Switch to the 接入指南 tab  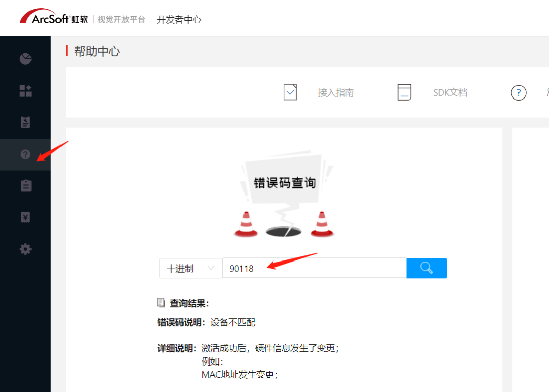pyautogui.click(x=336, y=92)
